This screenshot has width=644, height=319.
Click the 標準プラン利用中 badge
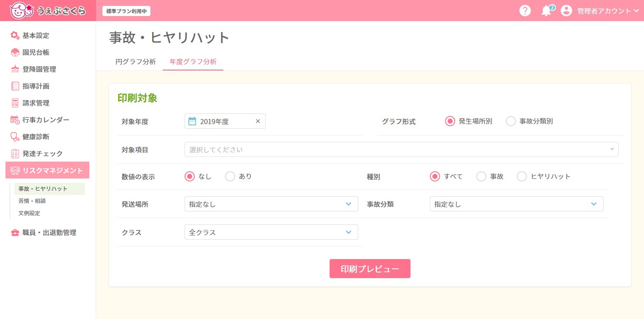[x=126, y=11]
